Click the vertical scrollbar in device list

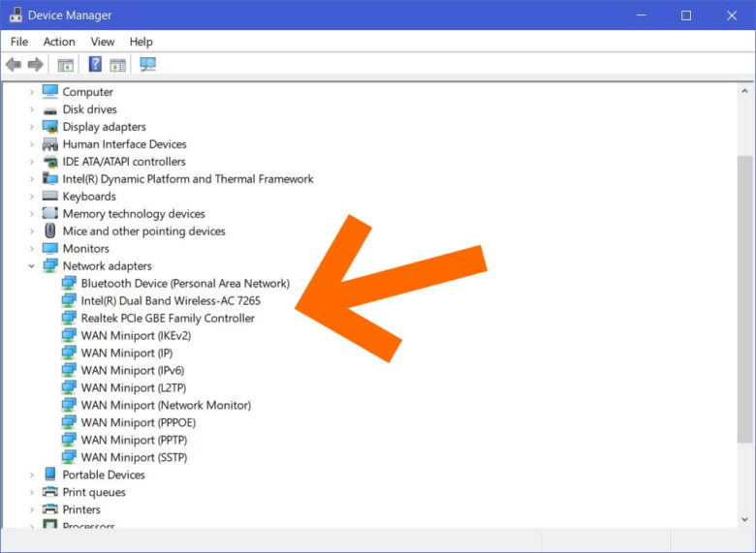744,291
